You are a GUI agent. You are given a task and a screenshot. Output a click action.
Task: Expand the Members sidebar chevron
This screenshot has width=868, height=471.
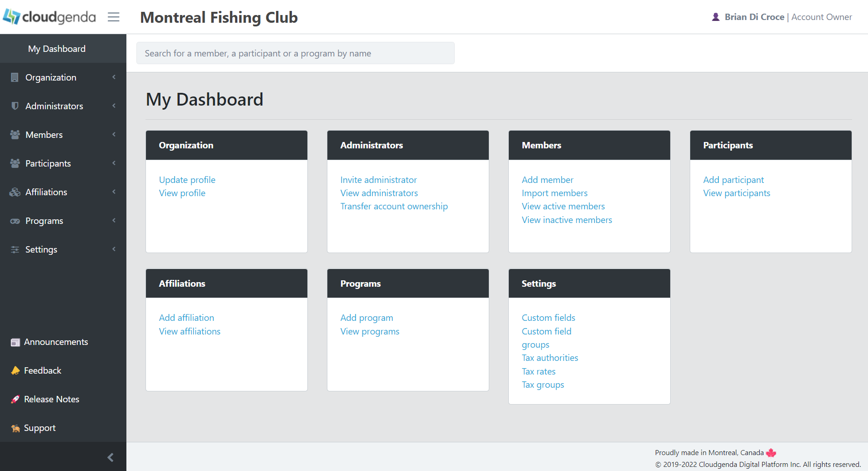(x=114, y=135)
